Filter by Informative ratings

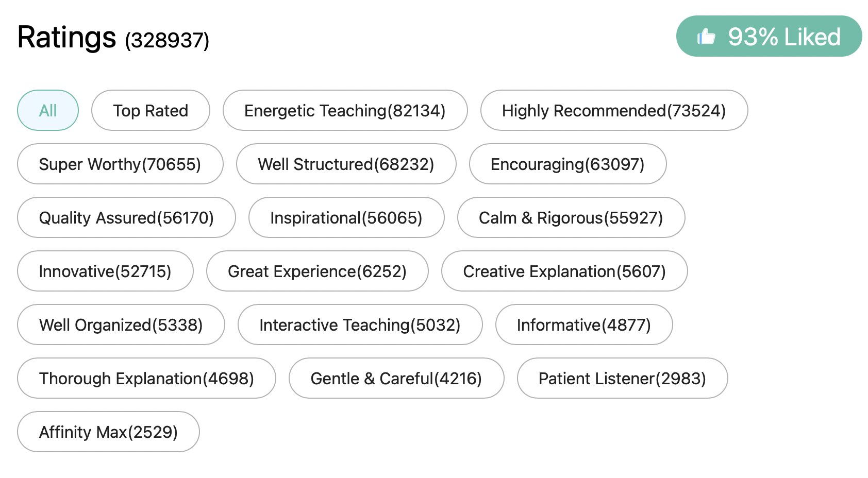click(584, 325)
